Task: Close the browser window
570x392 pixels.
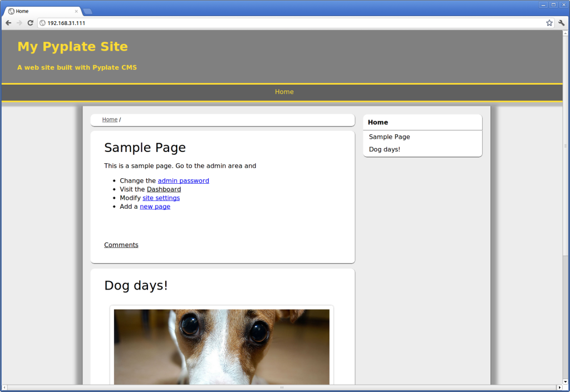Action: tap(564, 4)
